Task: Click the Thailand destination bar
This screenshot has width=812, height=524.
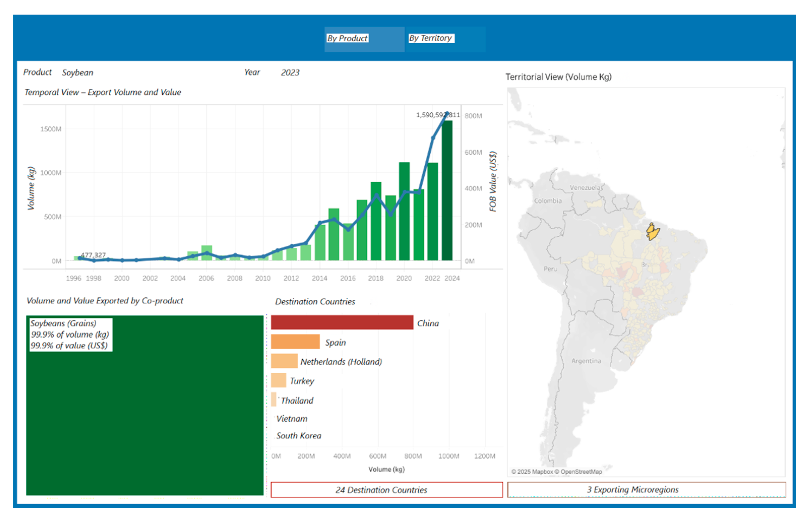Action: (273, 399)
